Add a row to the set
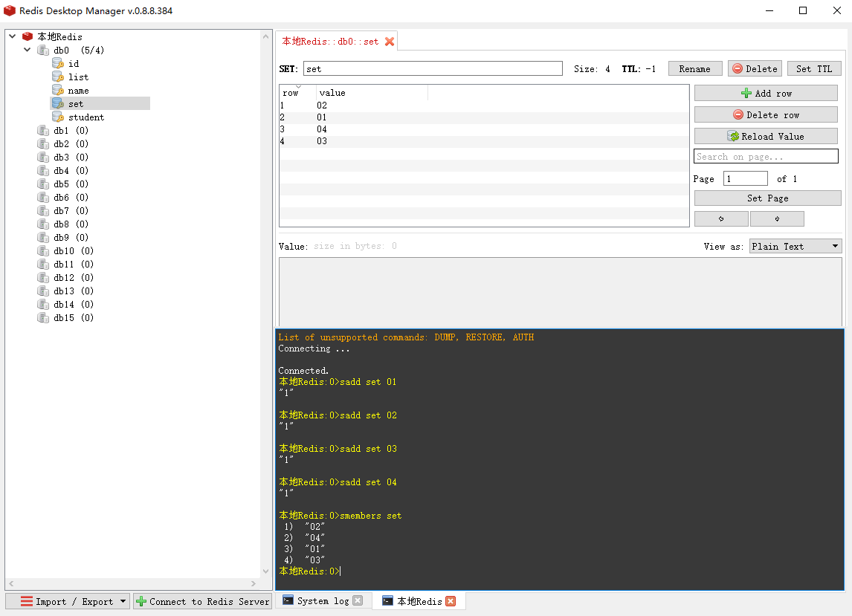Image resolution: width=852 pixels, height=616 pixels. 767,93
